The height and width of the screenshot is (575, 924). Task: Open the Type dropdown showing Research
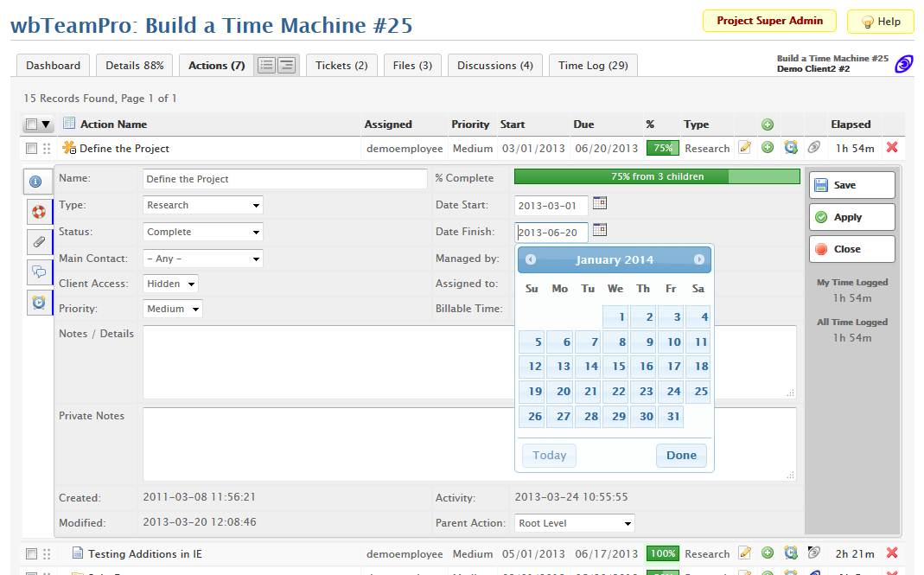[x=203, y=206]
